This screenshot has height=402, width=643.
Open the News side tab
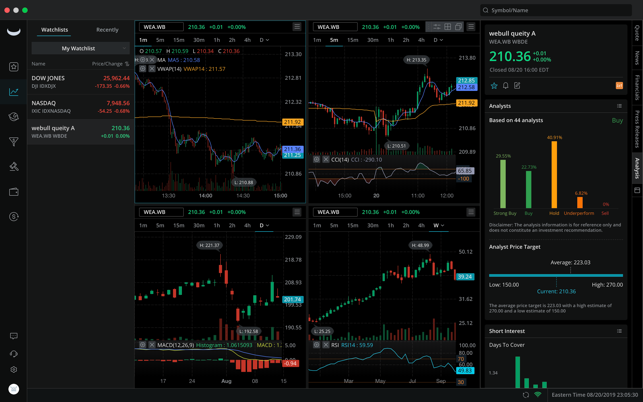637,58
